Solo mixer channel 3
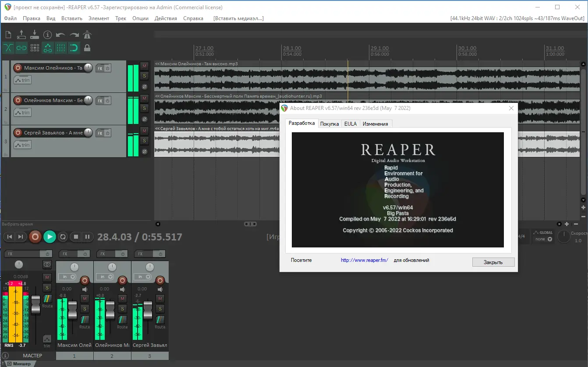 click(x=160, y=309)
